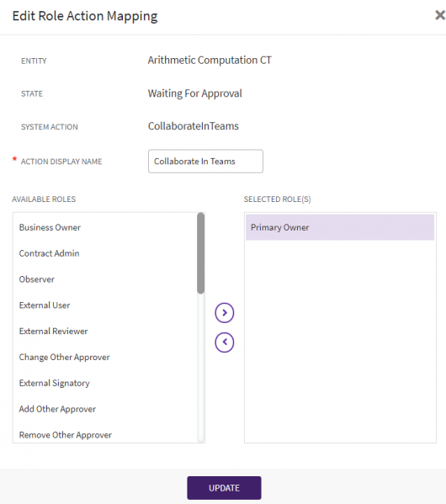Click the CollaborateInTeams system action value
This screenshot has height=504, width=446.
coord(194,126)
